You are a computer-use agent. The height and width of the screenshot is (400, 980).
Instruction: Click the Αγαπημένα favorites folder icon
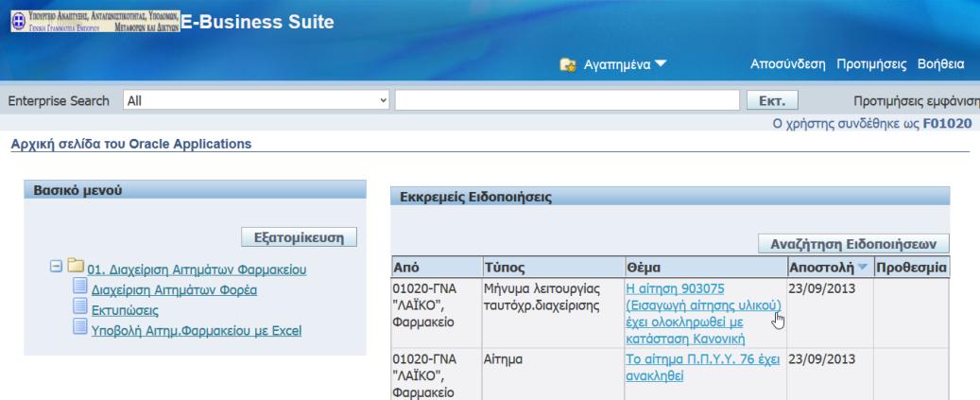point(568,64)
